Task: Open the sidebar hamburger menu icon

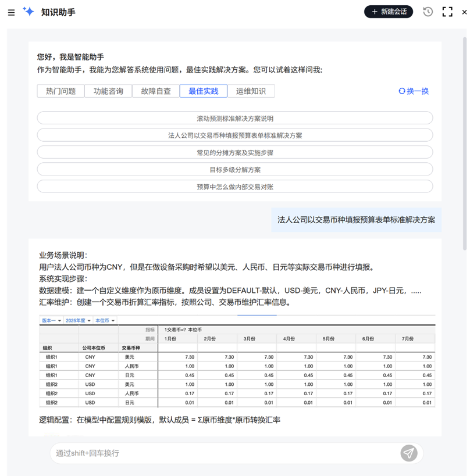Action: coord(10,12)
